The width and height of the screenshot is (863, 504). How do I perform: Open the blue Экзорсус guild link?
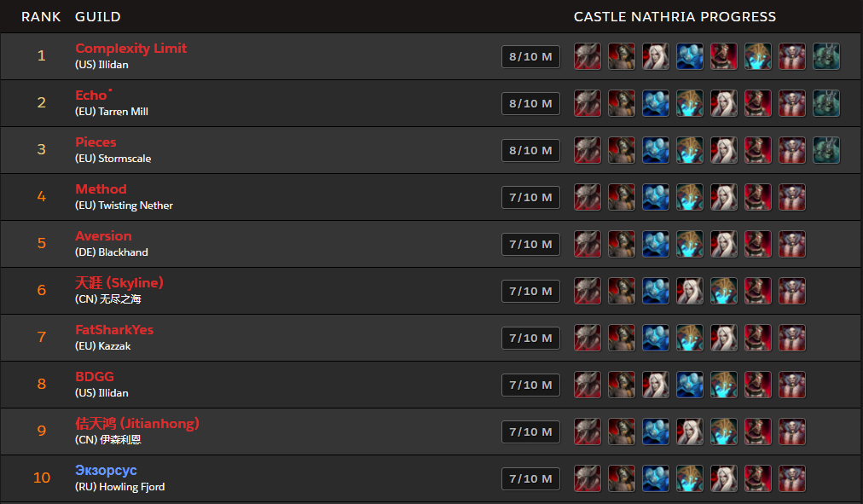pyautogui.click(x=107, y=471)
